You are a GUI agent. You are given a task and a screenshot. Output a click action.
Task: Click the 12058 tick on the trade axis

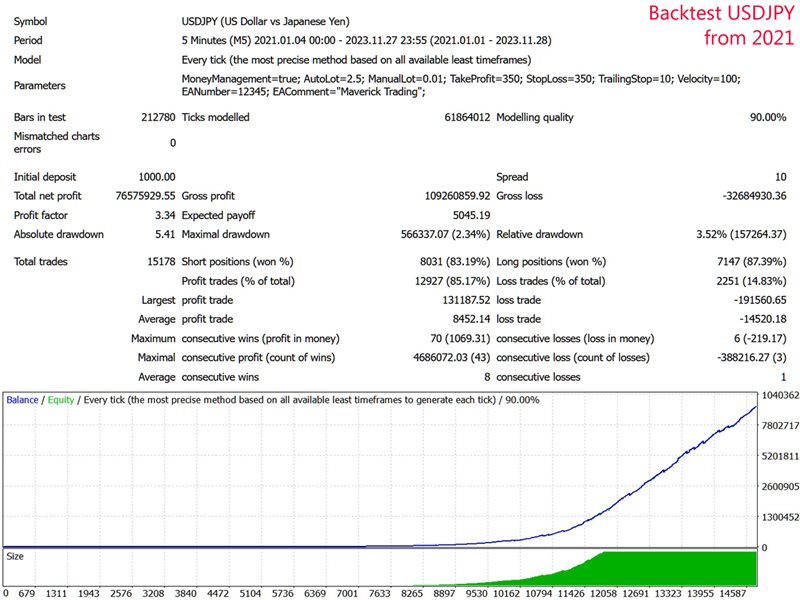click(x=604, y=593)
